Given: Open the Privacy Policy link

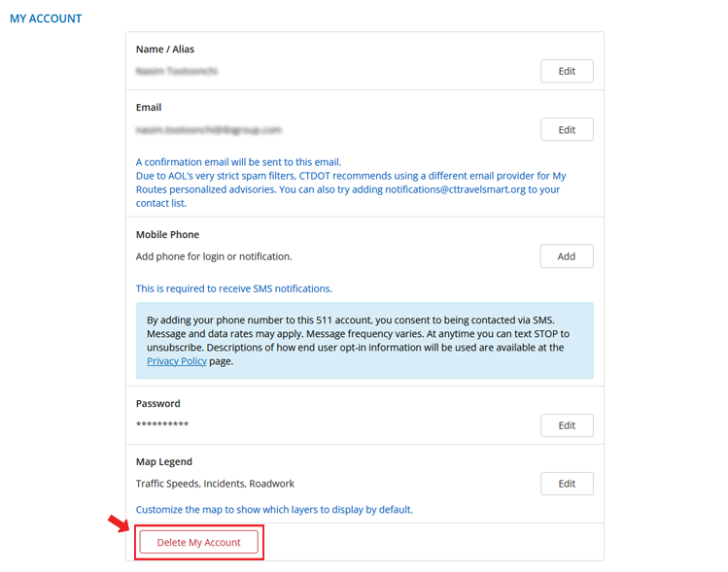Looking at the screenshot, I should point(177,361).
